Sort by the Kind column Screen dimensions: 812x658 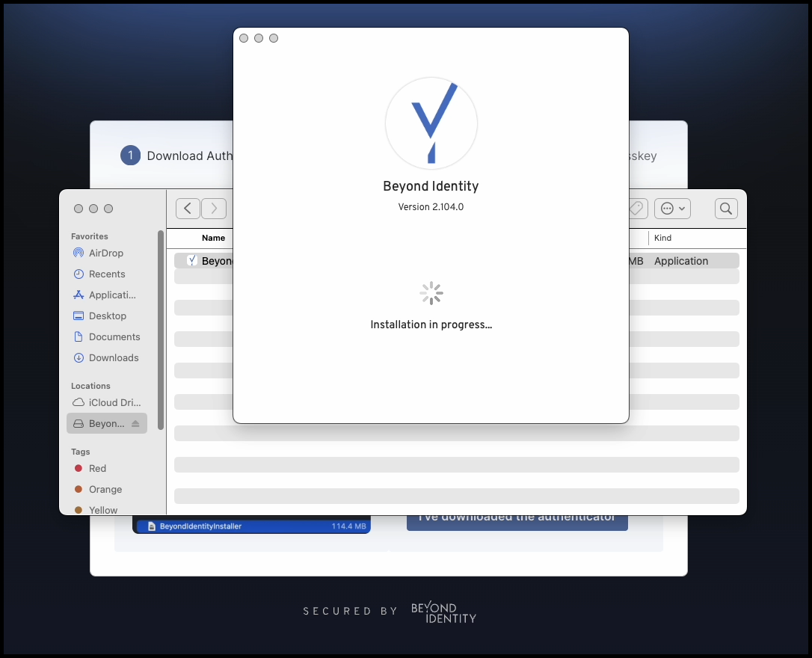click(662, 238)
